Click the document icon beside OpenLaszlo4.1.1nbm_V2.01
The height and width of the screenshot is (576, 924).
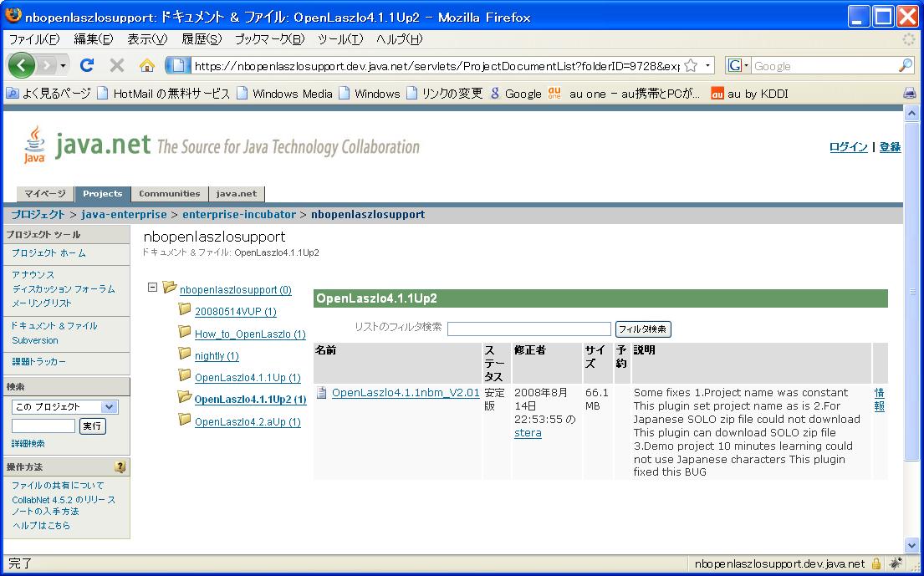click(321, 392)
